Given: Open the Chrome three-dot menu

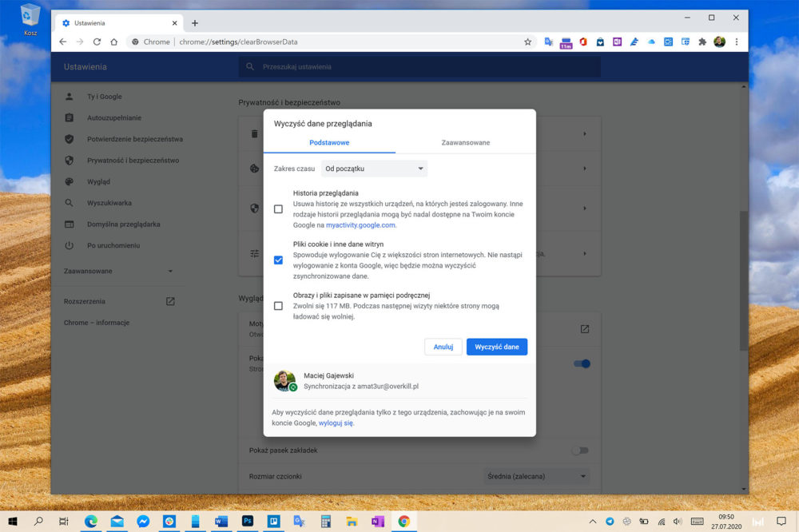Looking at the screenshot, I should pos(737,42).
